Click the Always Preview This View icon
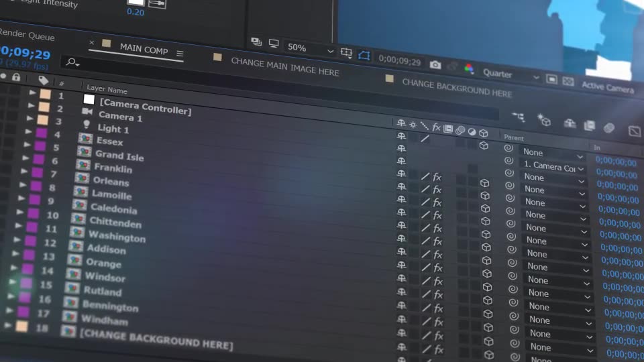644x362 pixels. [x=256, y=42]
